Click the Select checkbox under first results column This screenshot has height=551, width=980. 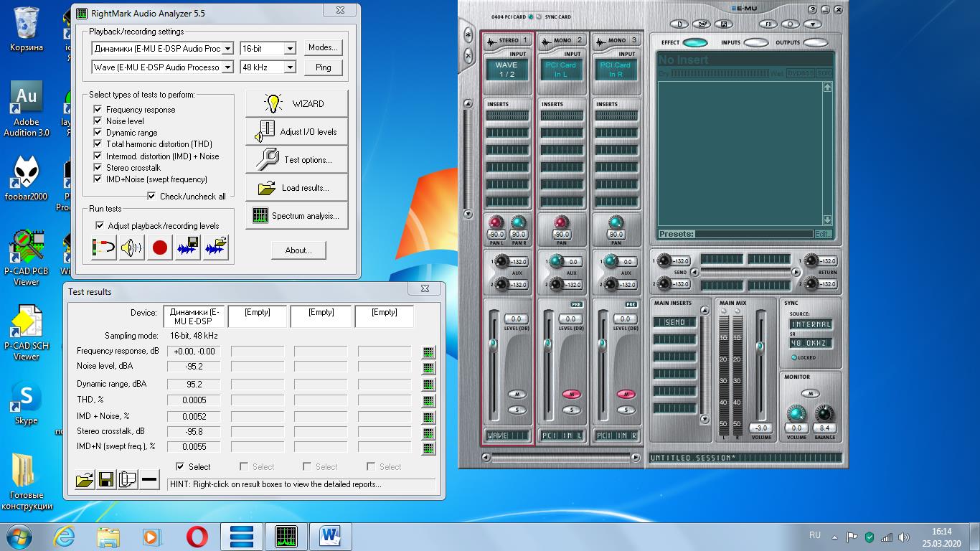(180, 466)
